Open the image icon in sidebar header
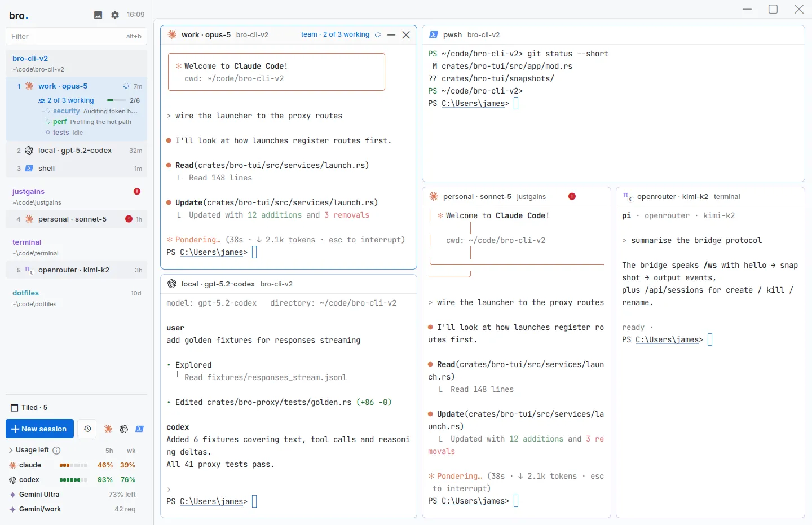 click(x=98, y=15)
